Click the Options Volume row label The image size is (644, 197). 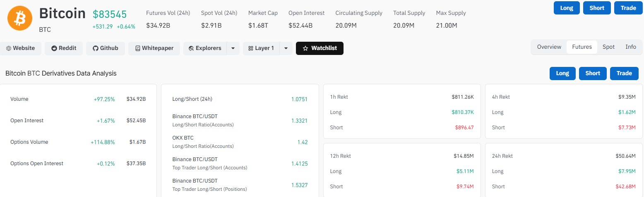tap(29, 142)
